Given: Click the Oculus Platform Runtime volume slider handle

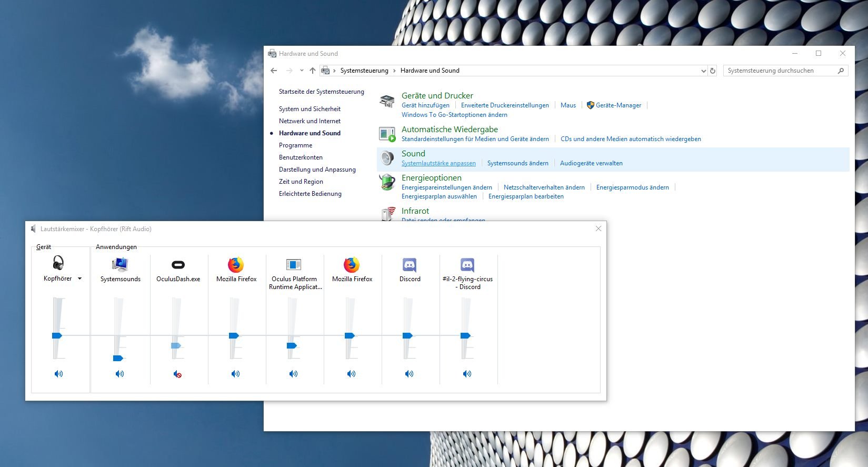Looking at the screenshot, I should click(x=292, y=346).
